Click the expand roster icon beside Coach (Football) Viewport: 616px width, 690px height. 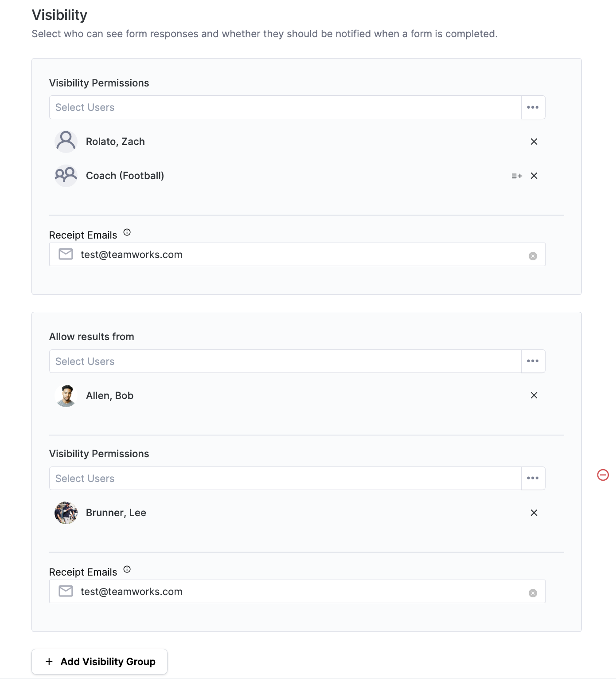516,176
